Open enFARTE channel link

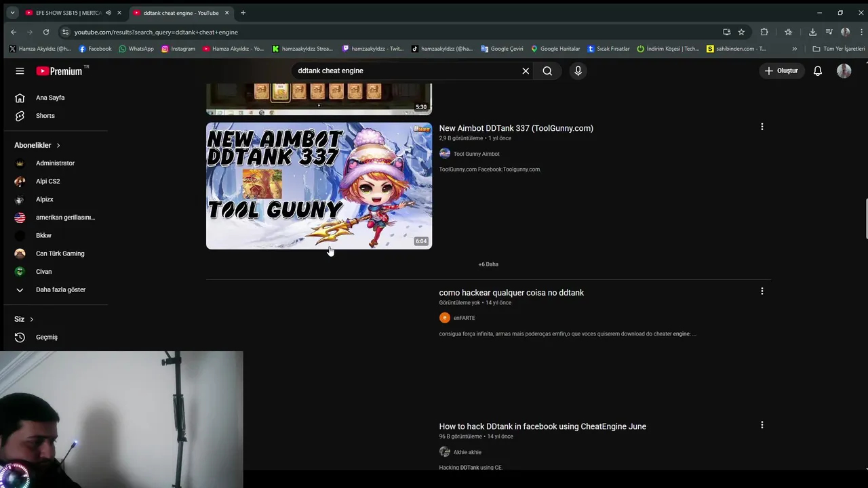click(x=464, y=318)
